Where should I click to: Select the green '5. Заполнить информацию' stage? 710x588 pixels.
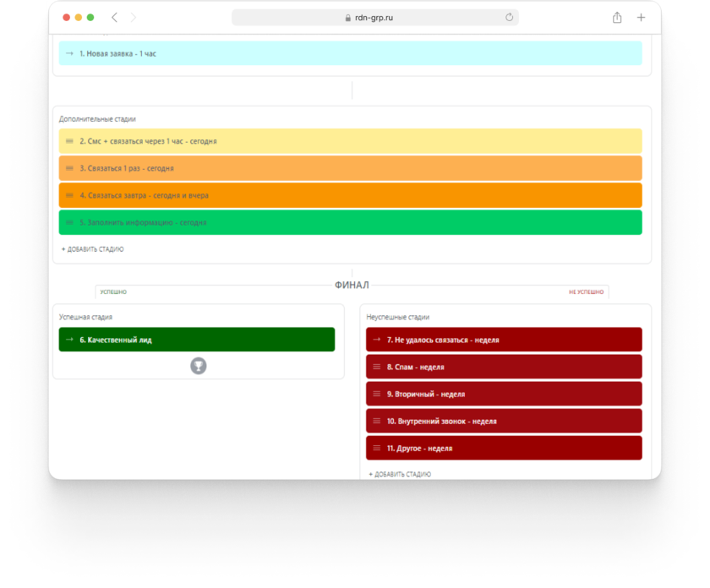coord(350,222)
